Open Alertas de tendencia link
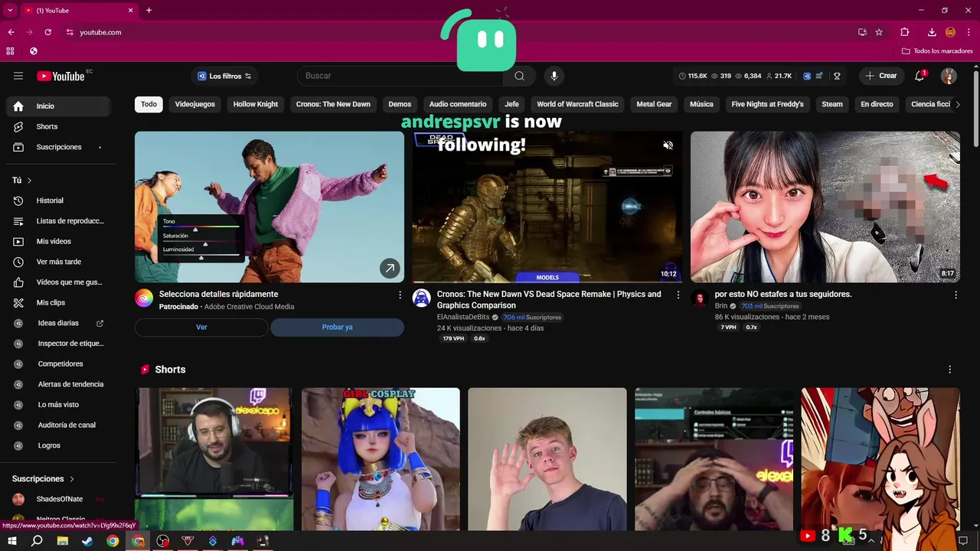 (58, 384)
